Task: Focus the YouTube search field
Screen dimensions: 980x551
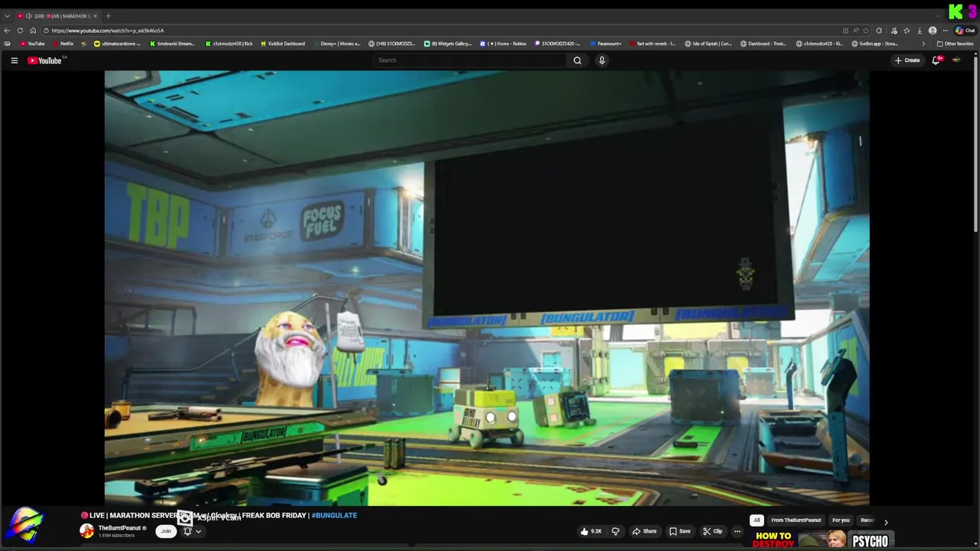Action: 470,60
